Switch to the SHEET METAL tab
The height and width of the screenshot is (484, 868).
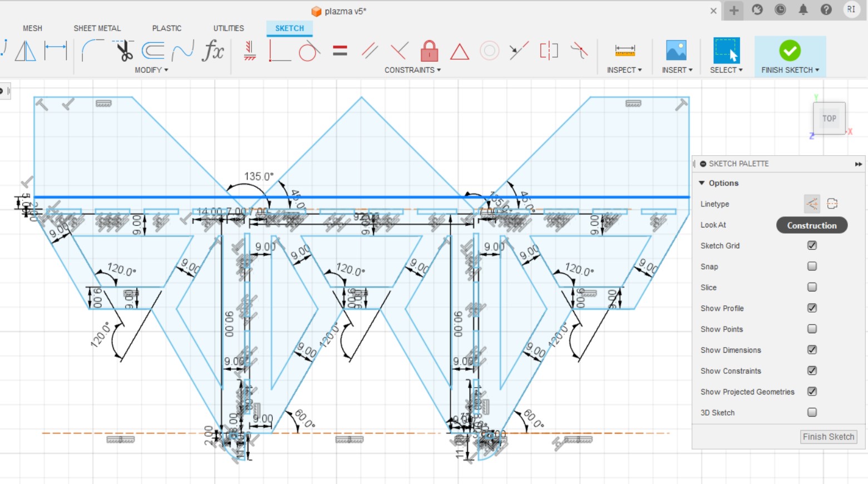[x=97, y=28]
